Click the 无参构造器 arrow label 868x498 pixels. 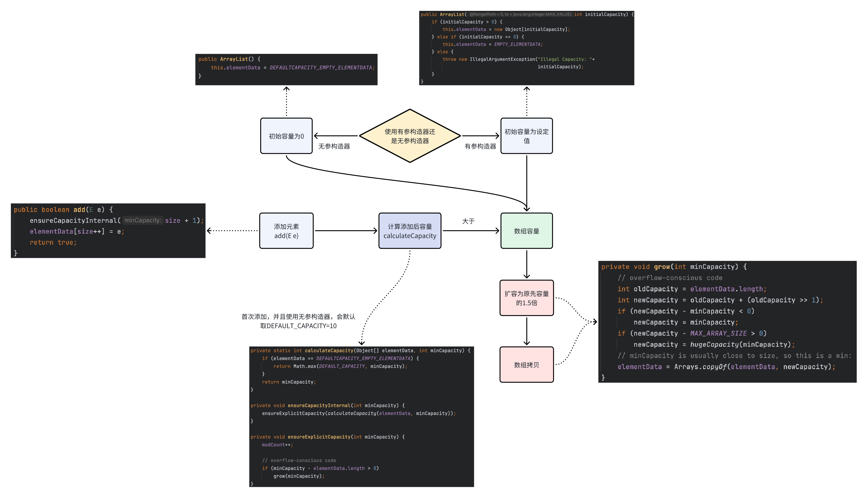coord(334,146)
